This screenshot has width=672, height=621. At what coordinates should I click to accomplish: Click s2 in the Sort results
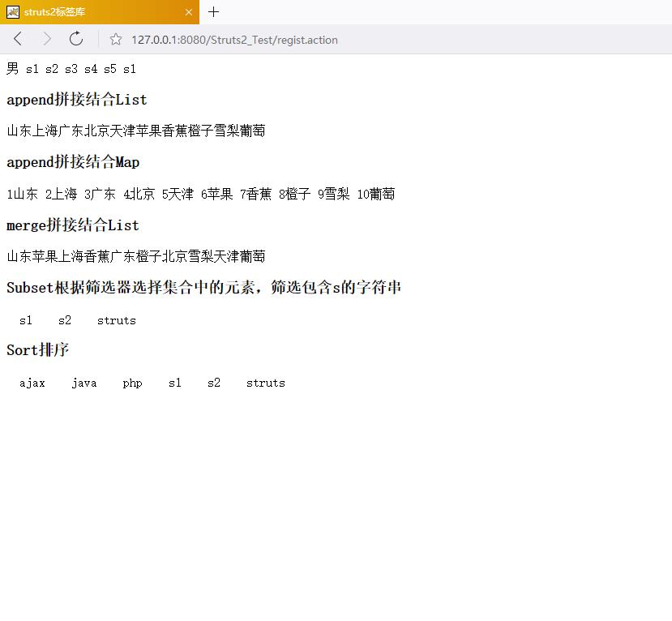point(214,383)
